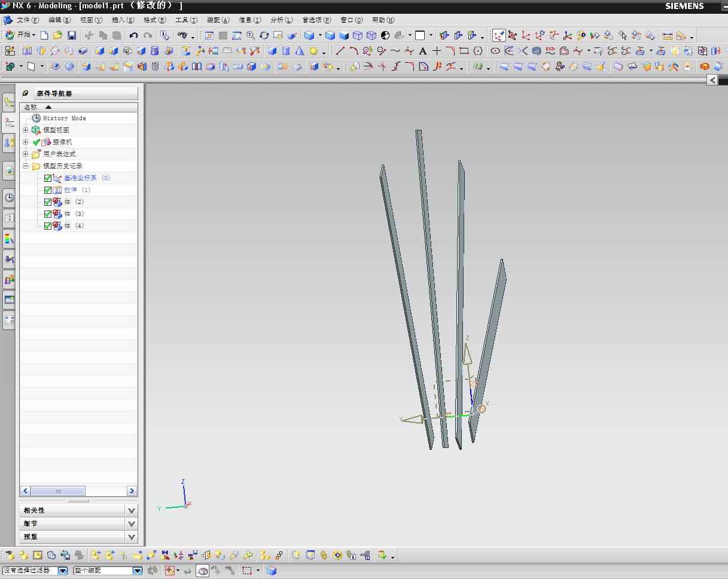This screenshot has width=728, height=579.
Task: Save the part with floppy icon
Action: tap(71, 35)
